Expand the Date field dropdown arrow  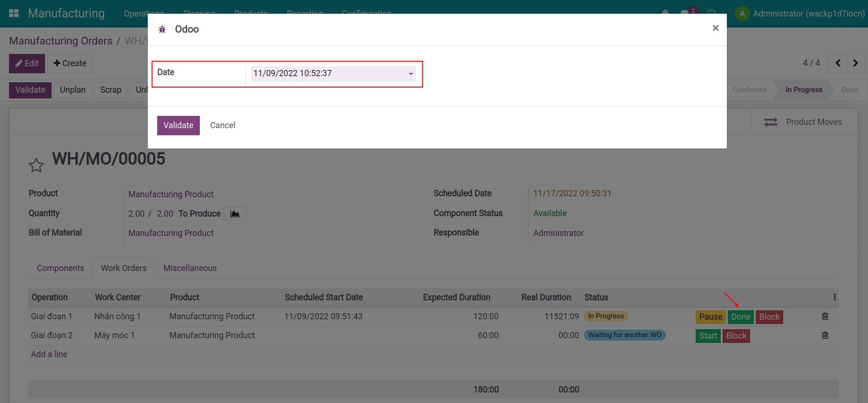pyautogui.click(x=411, y=74)
